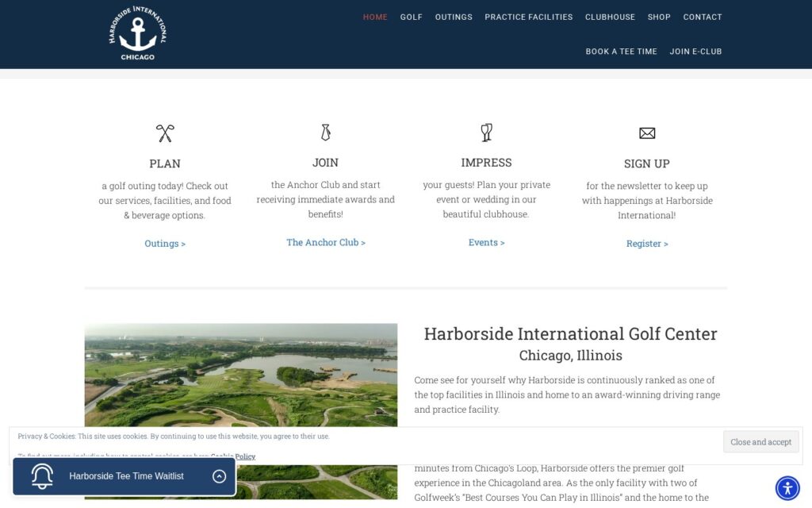The height and width of the screenshot is (508, 812).
Task: Click the SIGN UP heading
Action: click(647, 164)
